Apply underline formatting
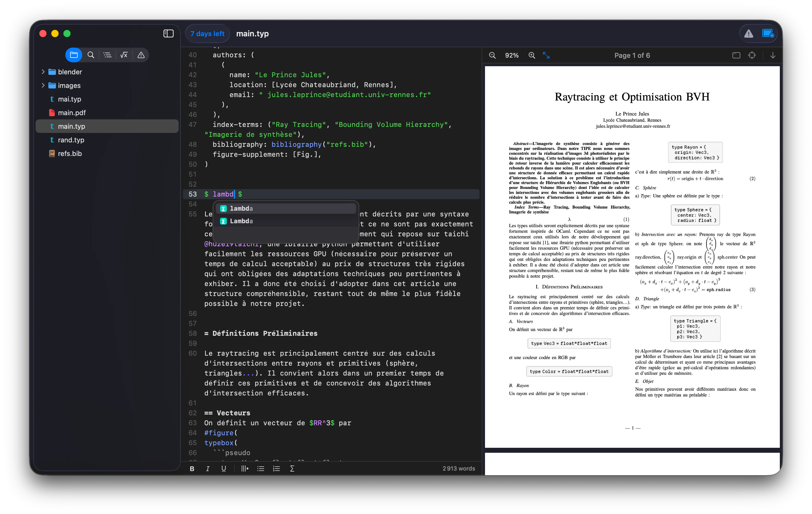The height and width of the screenshot is (514, 812). pos(224,468)
